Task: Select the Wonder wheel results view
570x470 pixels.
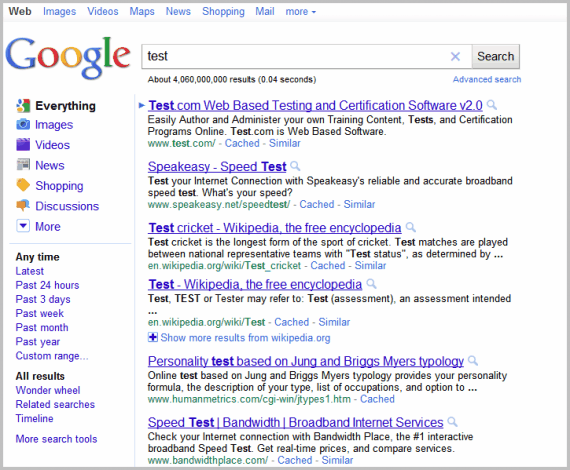Action: [48, 390]
